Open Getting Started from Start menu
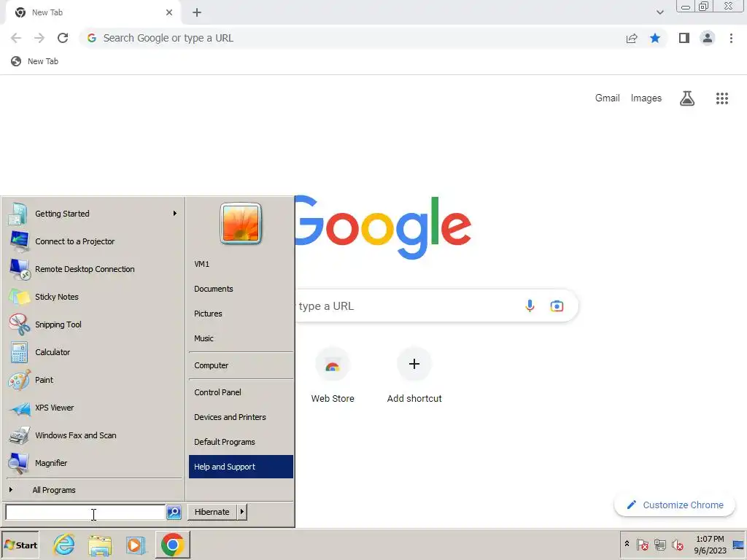This screenshot has width=747, height=560. point(93,214)
